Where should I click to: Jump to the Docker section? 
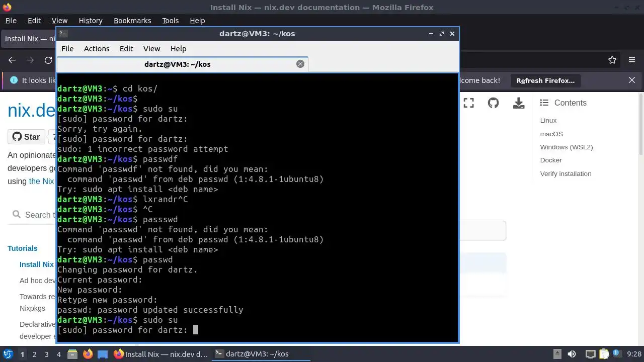pyautogui.click(x=551, y=160)
